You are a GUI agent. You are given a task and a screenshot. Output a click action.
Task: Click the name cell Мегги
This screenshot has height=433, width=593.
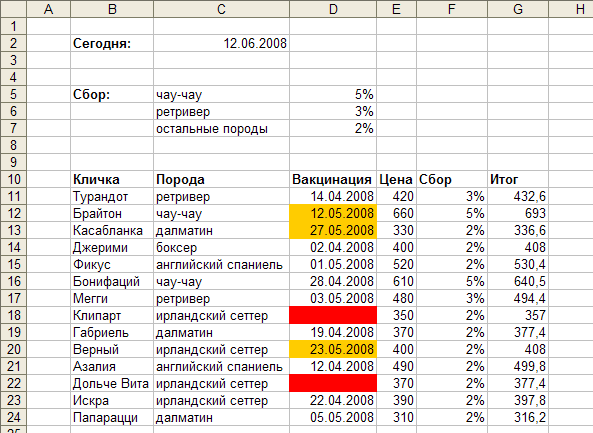[112, 299]
